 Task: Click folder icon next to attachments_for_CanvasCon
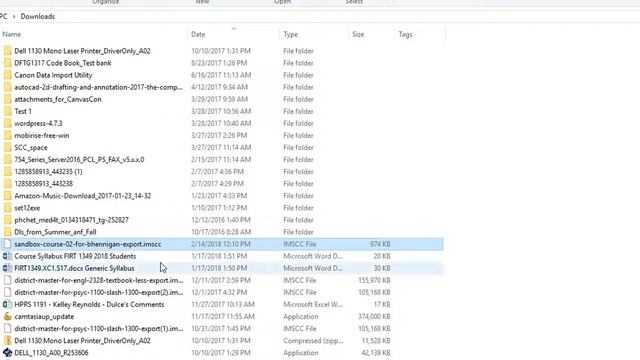(x=7, y=99)
